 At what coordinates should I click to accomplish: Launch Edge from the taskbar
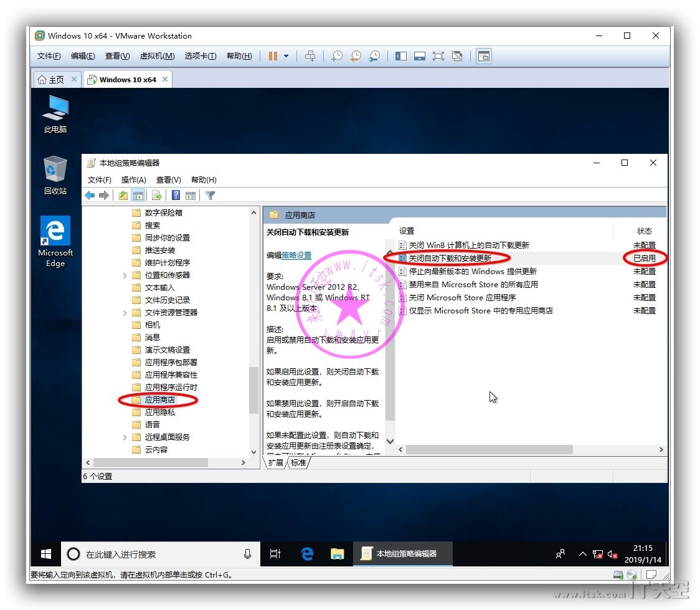point(307,554)
